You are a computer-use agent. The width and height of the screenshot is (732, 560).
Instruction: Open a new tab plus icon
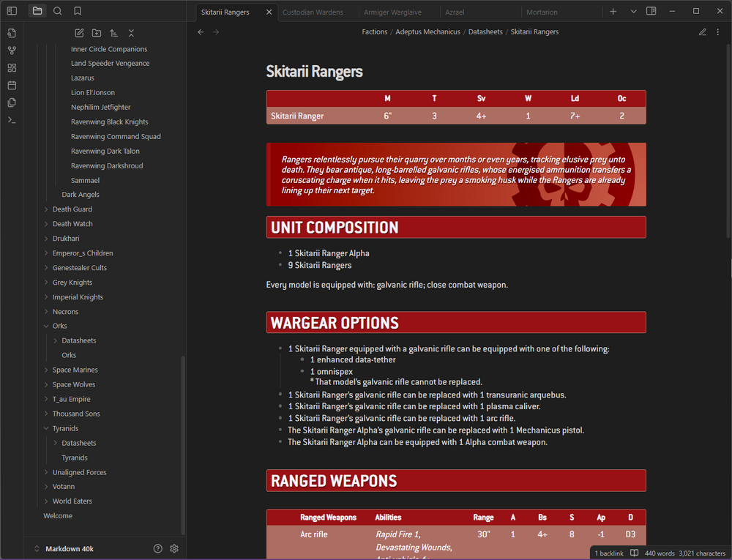(x=613, y=11)
